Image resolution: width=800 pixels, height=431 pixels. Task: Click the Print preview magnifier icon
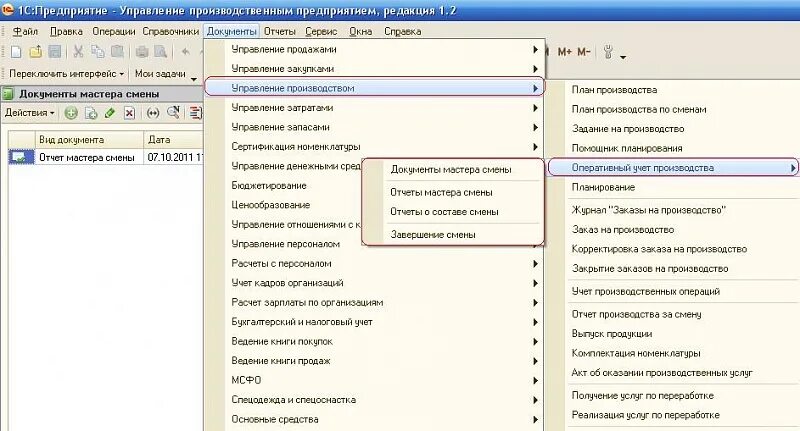click(161, 52)
